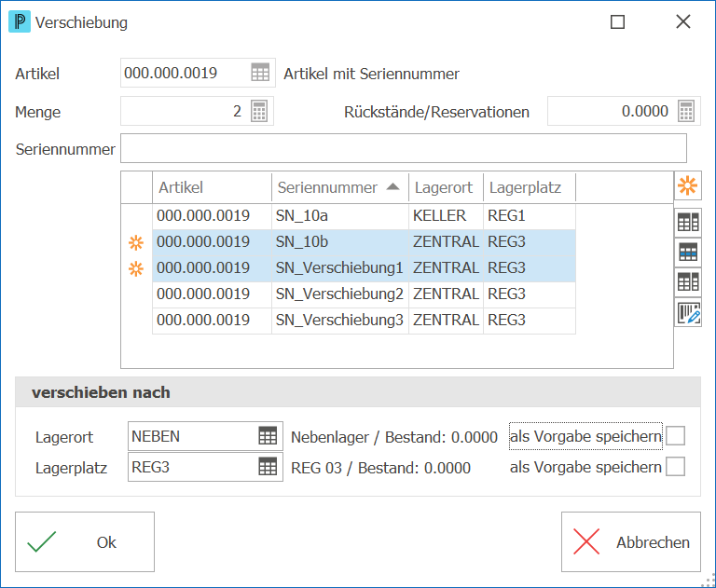716x588 pixels.
Task: Select the SN_10b serial number cell
Action: pyautogui.click(x=339, y=242)
